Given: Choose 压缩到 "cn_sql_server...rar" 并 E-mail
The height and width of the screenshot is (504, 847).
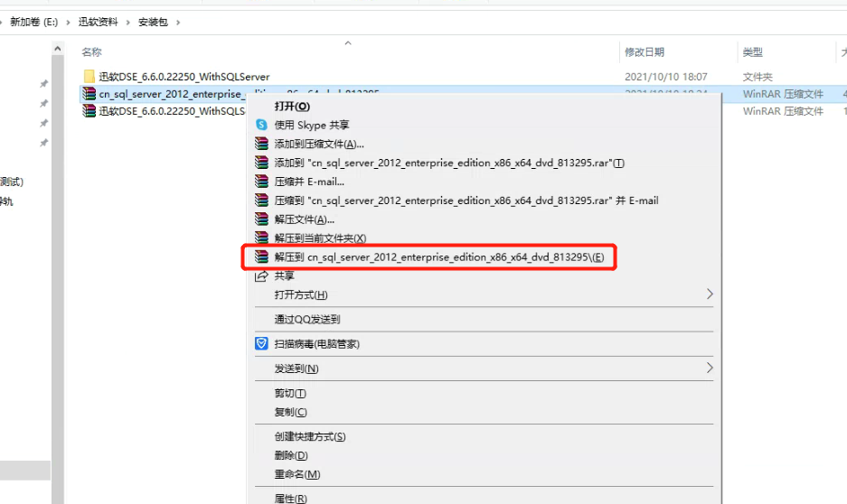Looking at the screenshot, I should (466, 201).
